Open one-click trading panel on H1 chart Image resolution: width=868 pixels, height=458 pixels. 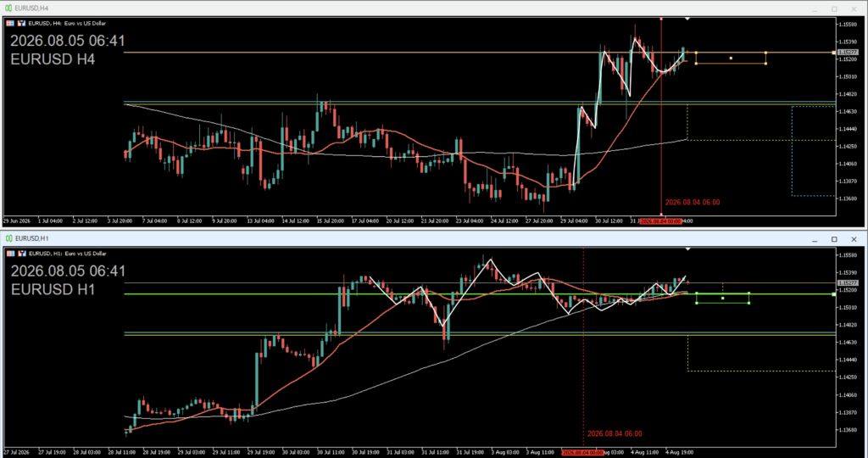[x=10, y=254]
